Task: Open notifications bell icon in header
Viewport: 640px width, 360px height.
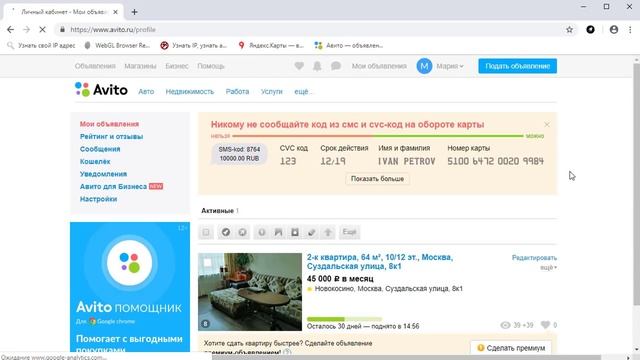Action: point(317,66)
